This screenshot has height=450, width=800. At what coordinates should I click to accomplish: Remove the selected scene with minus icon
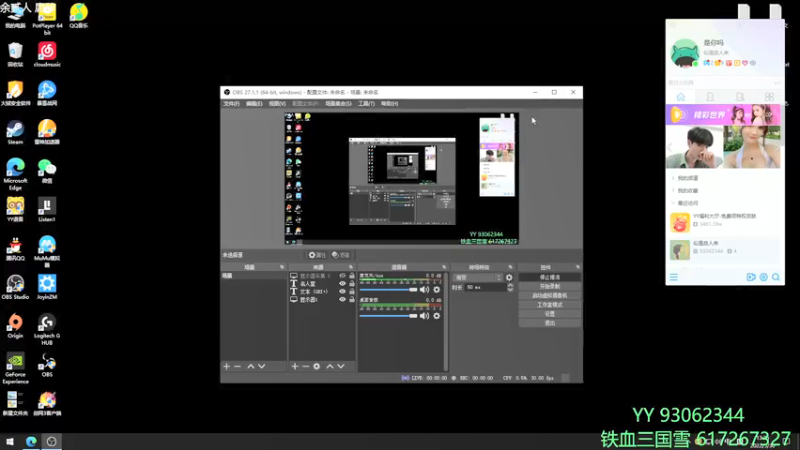tap(237, 366)
